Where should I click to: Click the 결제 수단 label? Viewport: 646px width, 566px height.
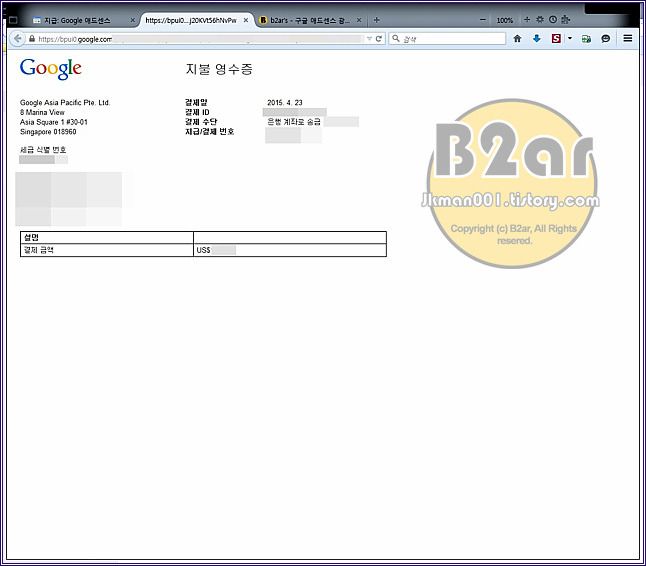coord(201,122)
